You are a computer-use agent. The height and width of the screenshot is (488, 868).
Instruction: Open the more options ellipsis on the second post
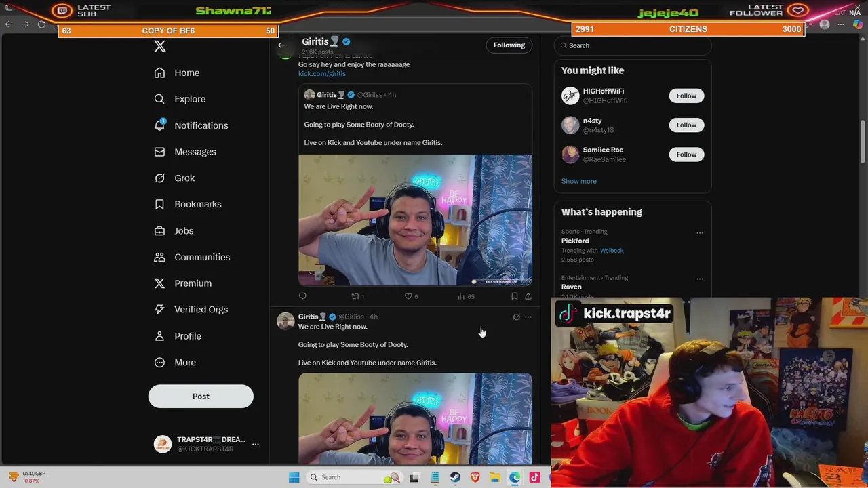(x=528, y=317)
